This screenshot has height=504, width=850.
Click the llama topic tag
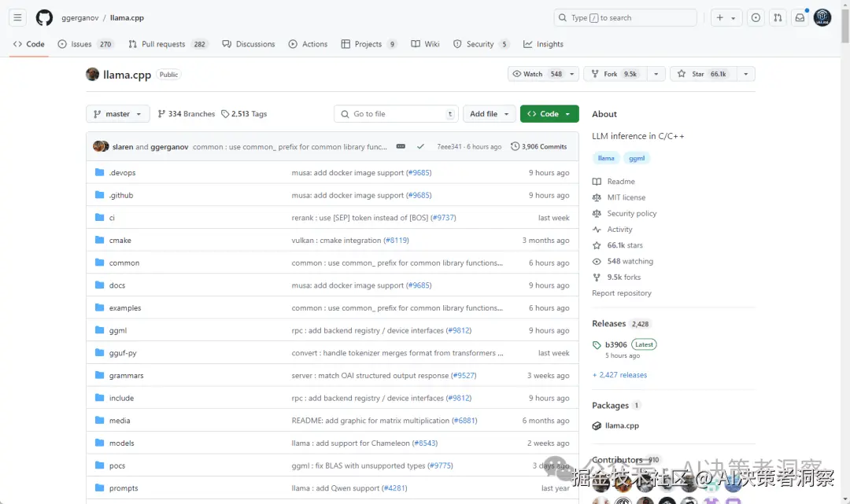point(606,158)
